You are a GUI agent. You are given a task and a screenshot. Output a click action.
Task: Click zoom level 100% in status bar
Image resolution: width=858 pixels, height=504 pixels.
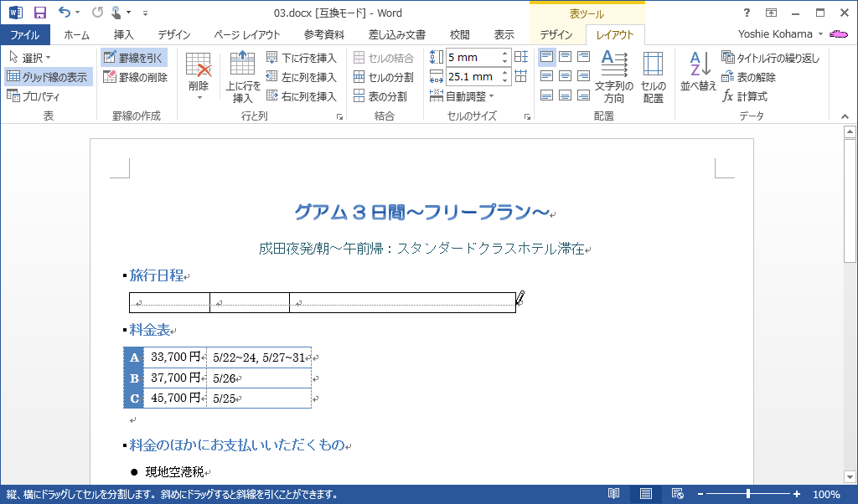(826, 494)
